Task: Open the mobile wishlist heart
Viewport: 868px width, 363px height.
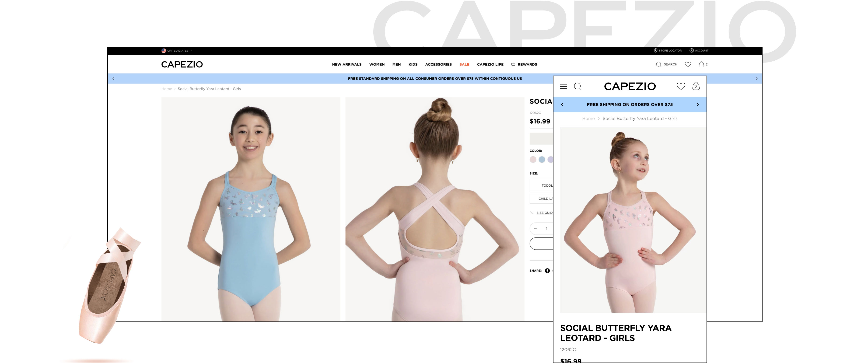Action: [x=681, y=86]
